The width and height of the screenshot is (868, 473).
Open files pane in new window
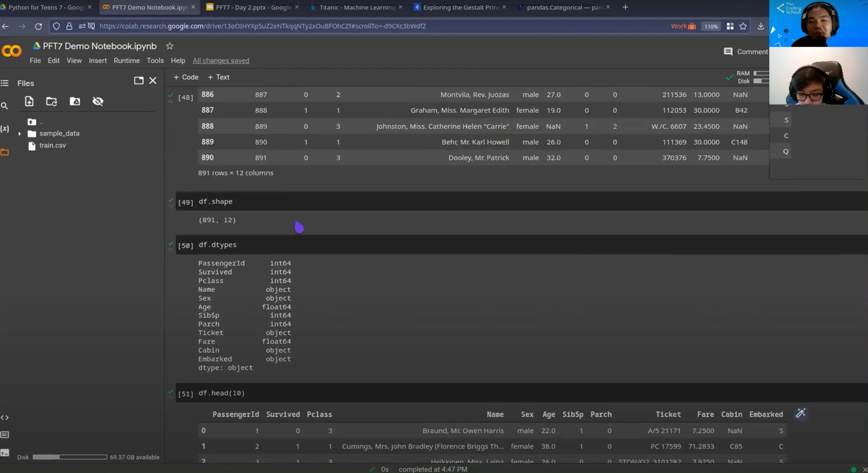click(x=139, y=80)
